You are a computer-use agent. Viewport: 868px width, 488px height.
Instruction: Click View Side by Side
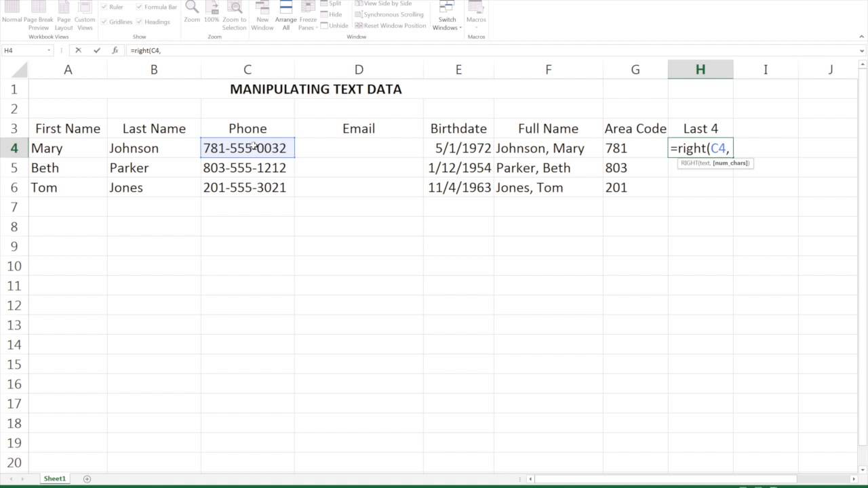tap(382, 4)
